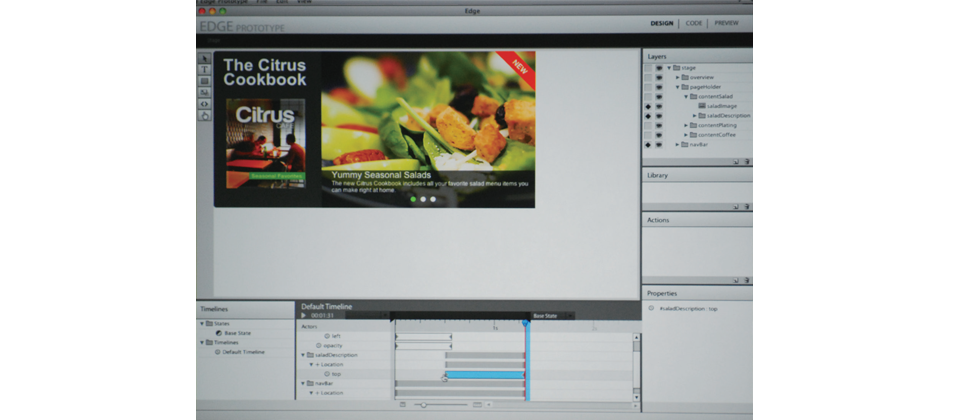Select the Rectangle tool
Viewport: 960px width, 420px height.
(x=204, y=81)
